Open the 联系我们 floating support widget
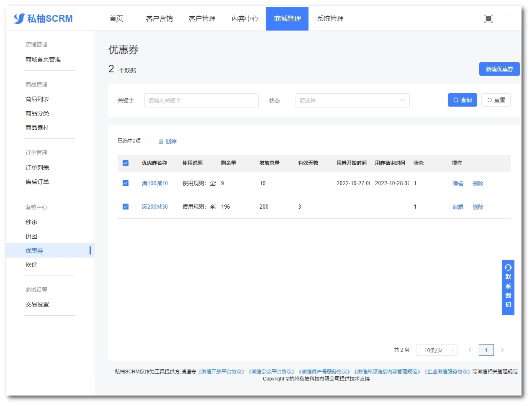The width and height of the screenshot is (532, 406). click(x=508, y=287)
